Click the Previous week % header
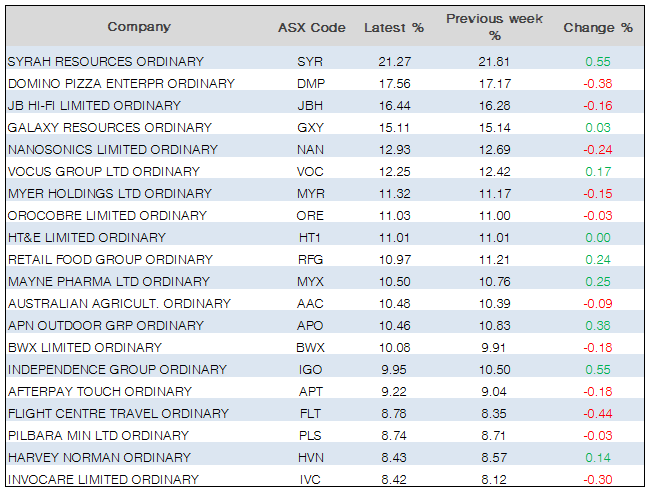 coord(493,27)
